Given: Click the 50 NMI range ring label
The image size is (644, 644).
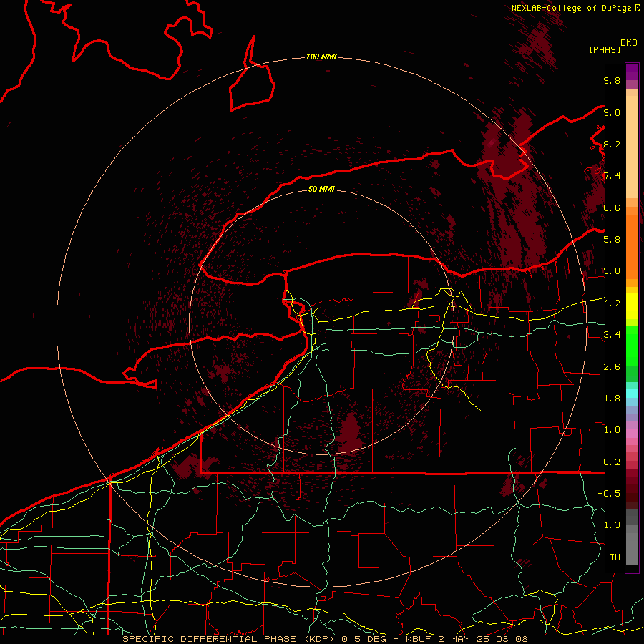Looking at the screenshot, I should coord(321,189).
